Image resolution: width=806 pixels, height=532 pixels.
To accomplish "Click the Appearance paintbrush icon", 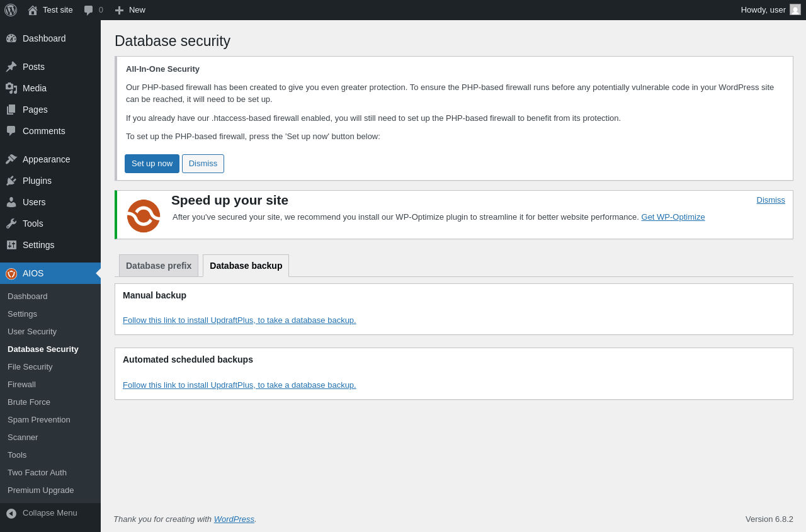I will click(x=11, y=159).
